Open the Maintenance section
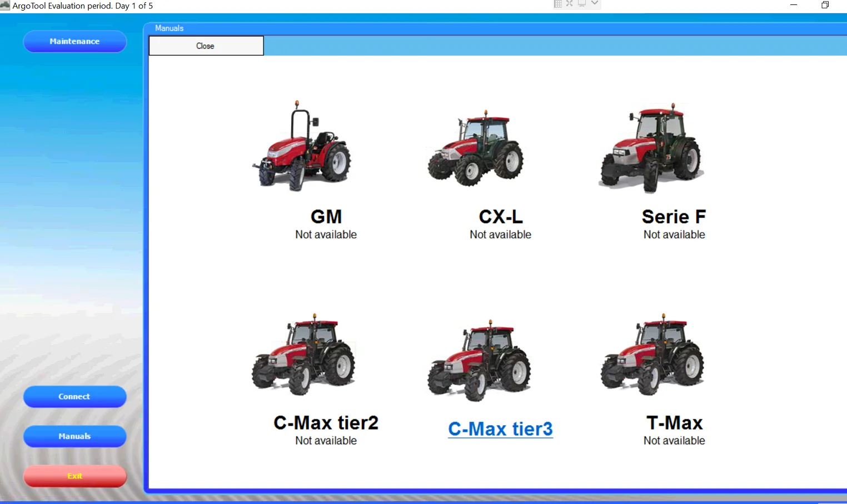 pyautogui.click(x=74, y=42)
